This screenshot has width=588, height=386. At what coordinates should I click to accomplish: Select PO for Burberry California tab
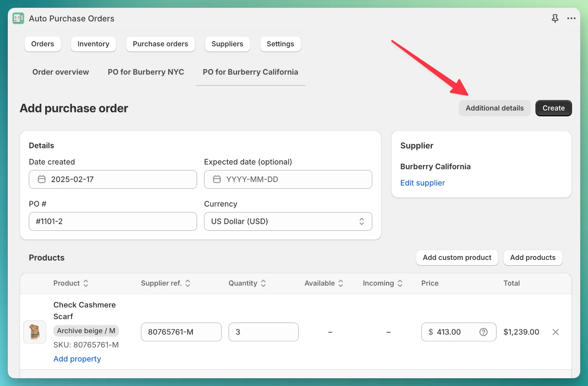coord(250,72)
